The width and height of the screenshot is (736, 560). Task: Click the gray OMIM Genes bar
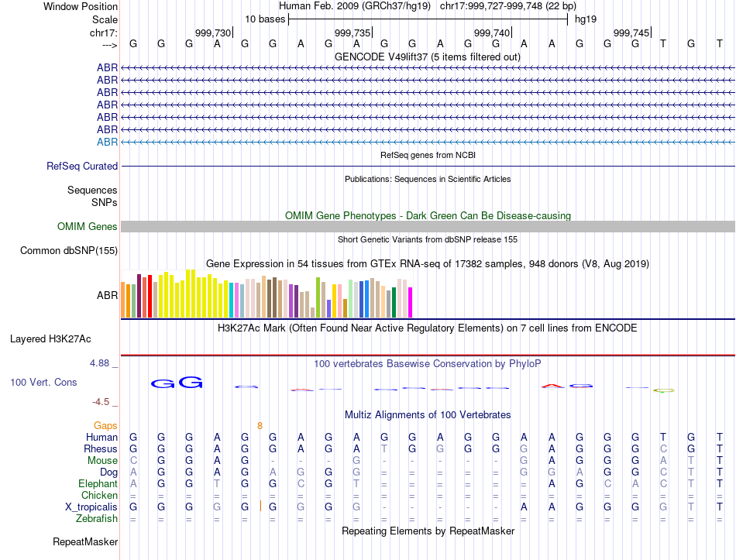coord(428,227)
